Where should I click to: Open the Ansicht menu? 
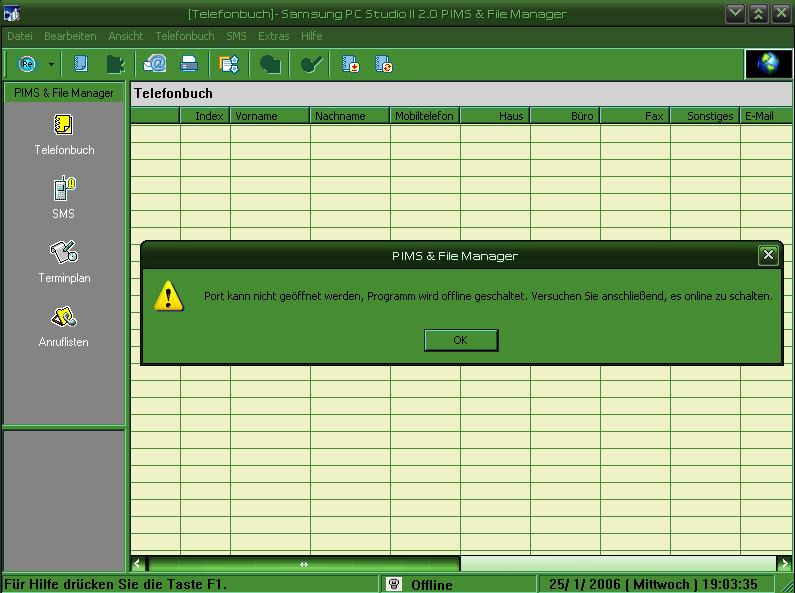[126, 36]
